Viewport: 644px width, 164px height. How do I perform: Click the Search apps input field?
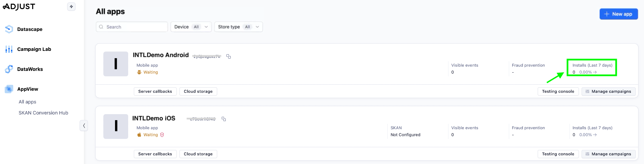(x=134, y=27)
